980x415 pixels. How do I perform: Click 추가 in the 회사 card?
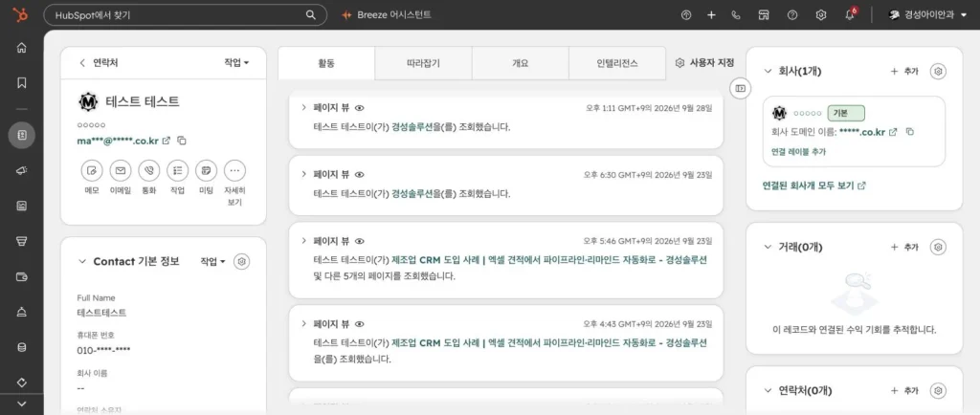tap(904, 71)
